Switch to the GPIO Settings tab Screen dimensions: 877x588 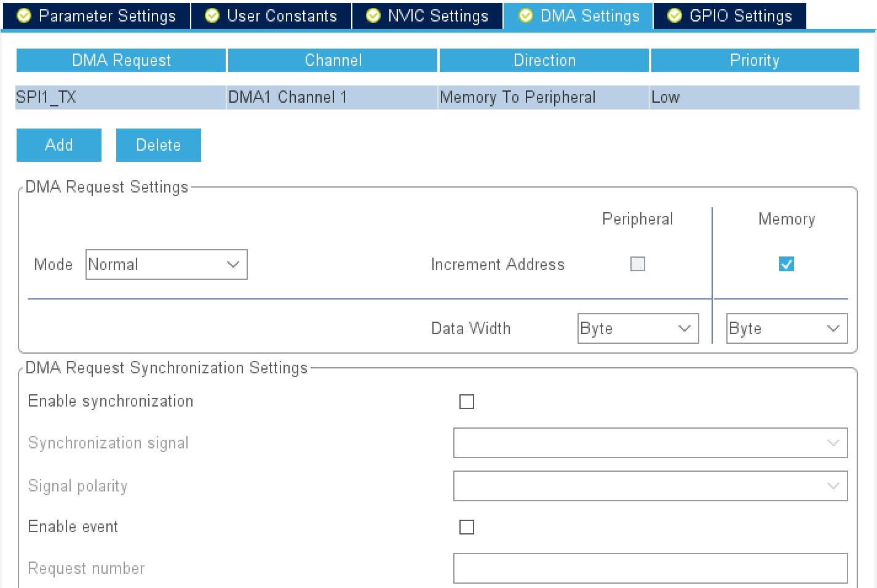730,16
